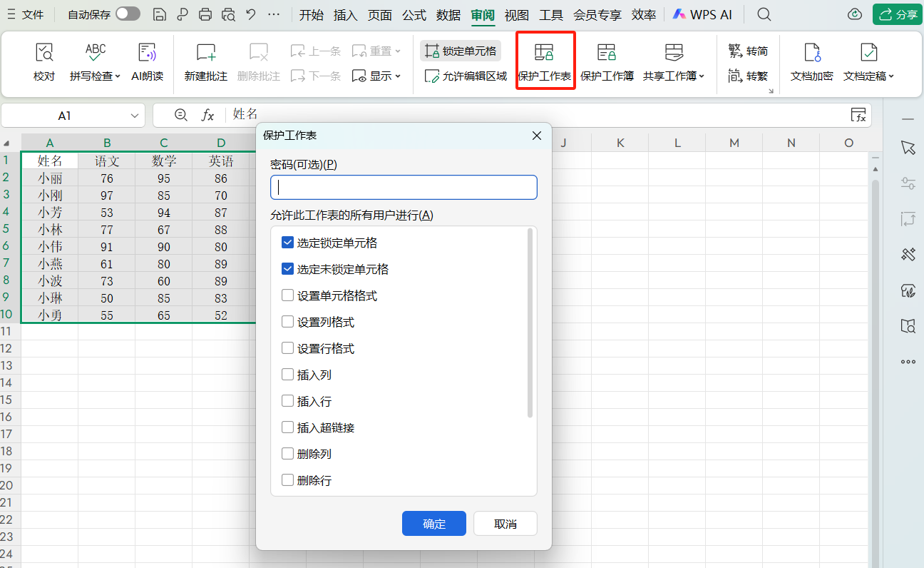Switch to the 数据 ribbon tab

point(448,14)
